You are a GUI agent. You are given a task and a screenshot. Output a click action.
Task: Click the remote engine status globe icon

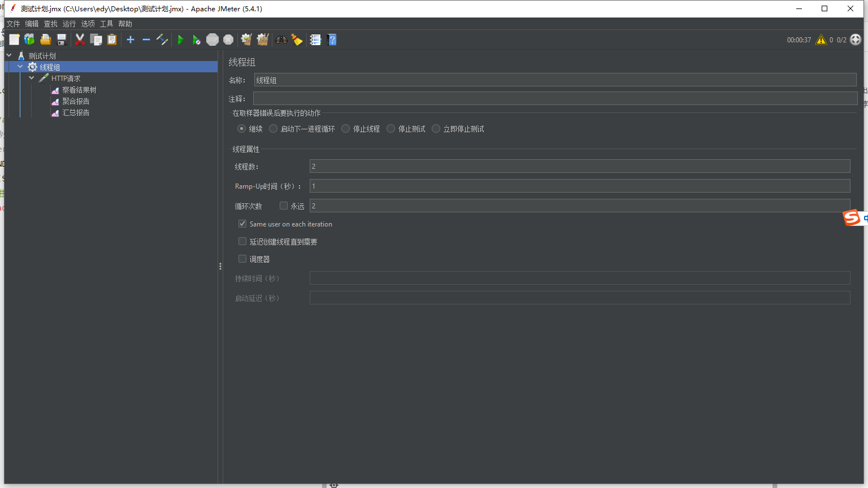pyautogui.click(x=856, y=40)
